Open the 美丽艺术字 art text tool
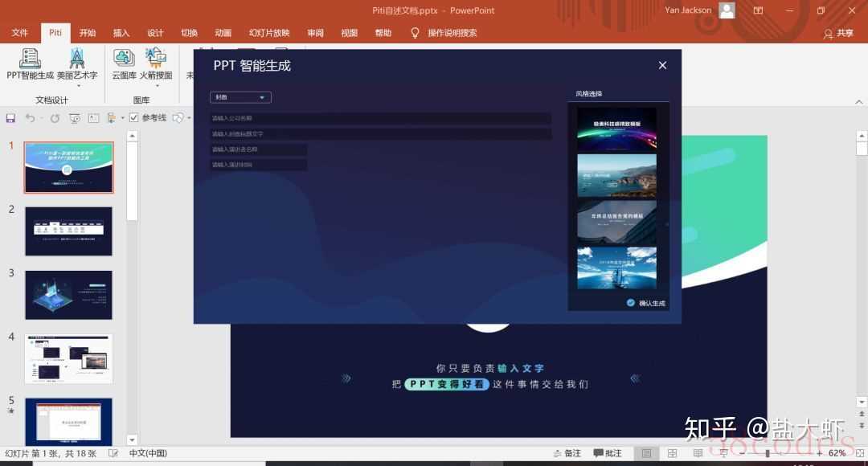Image resolution: width=868 pixels, height=466 pixels. tap(77, 64)
